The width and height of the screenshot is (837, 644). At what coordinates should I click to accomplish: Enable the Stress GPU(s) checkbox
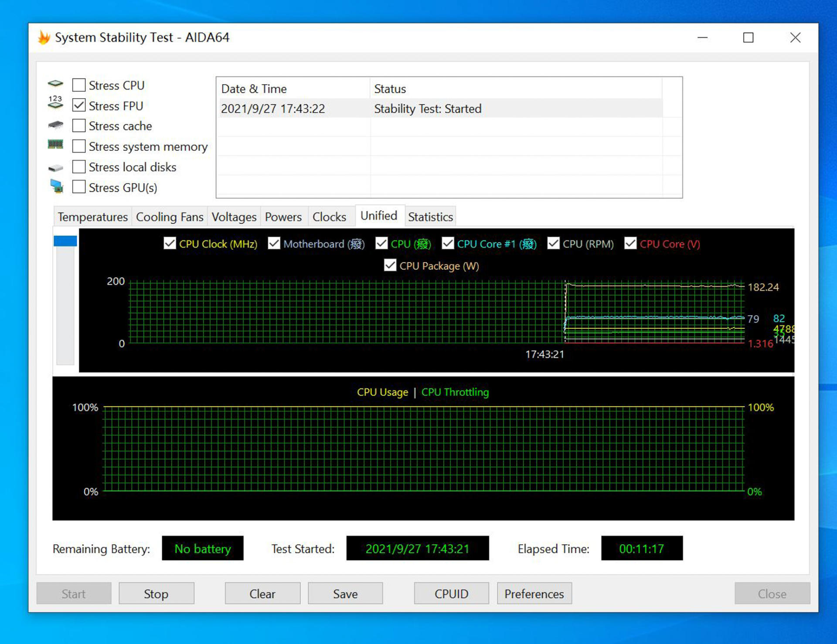[x=79, y=187]
